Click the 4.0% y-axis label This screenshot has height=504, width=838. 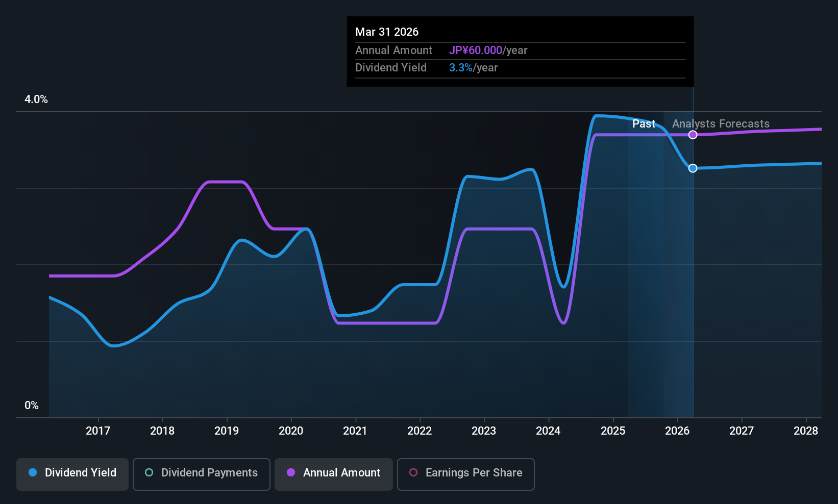coord(36,99)
